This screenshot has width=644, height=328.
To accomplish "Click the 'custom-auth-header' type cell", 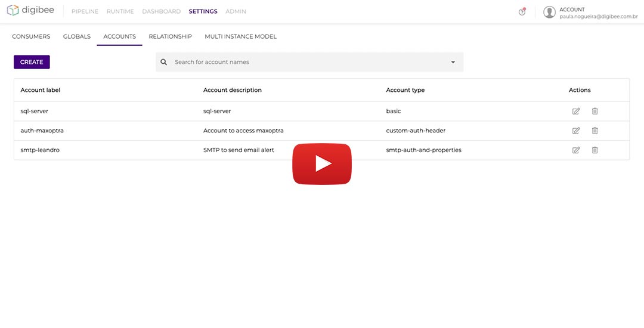I will 416,131.
